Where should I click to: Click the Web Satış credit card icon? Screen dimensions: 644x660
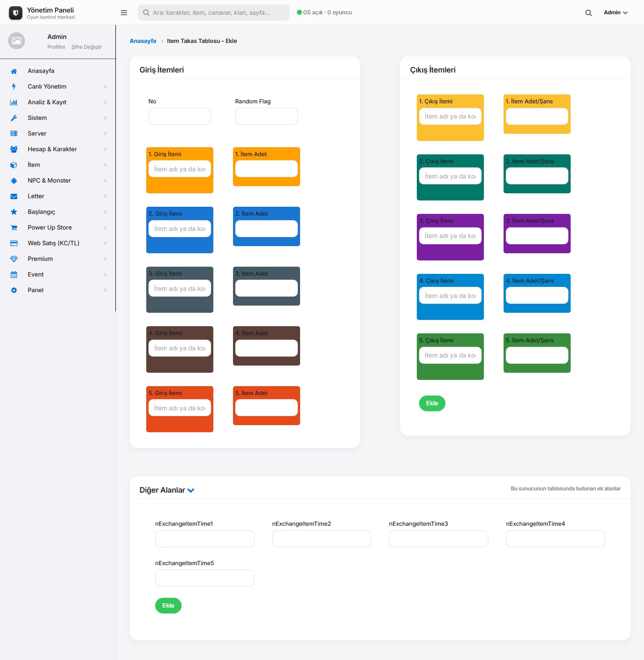tap(14, 243)
